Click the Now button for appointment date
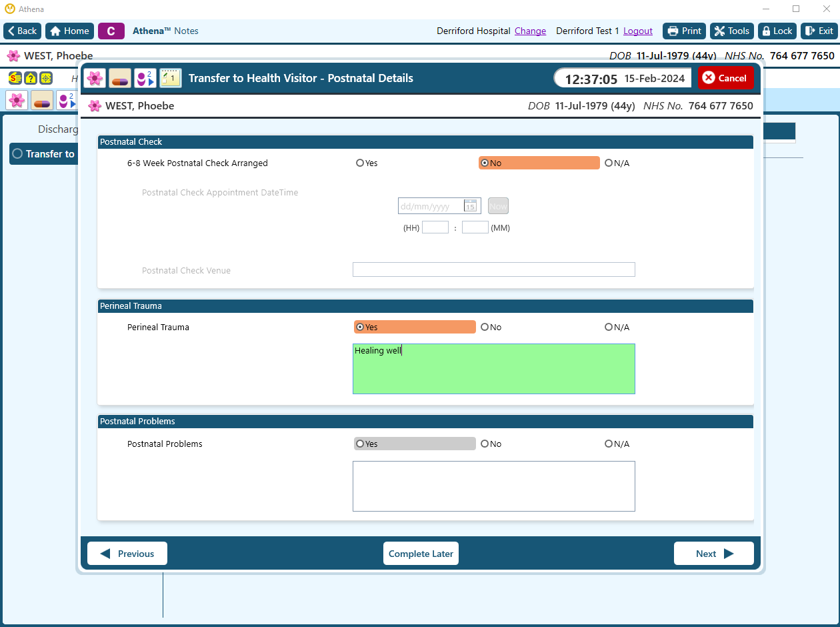The width and height of the screenshot is (840, 627). (498, 206)
